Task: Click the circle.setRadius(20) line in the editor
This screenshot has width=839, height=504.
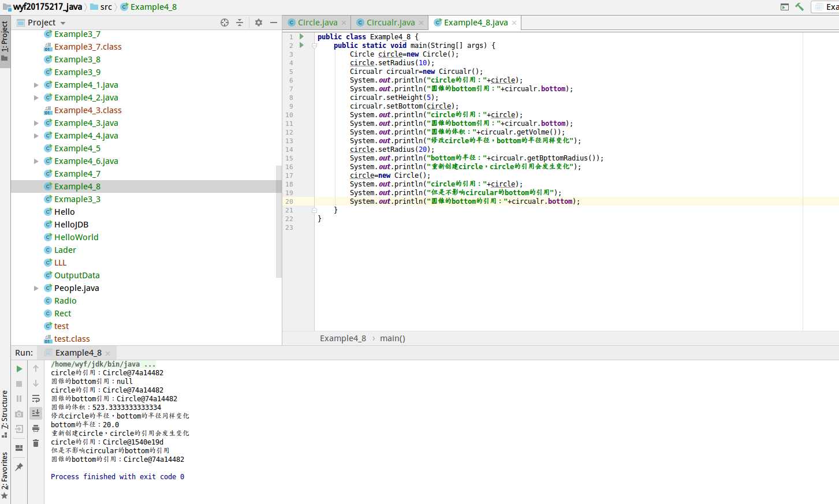Action: coord(392,150)
